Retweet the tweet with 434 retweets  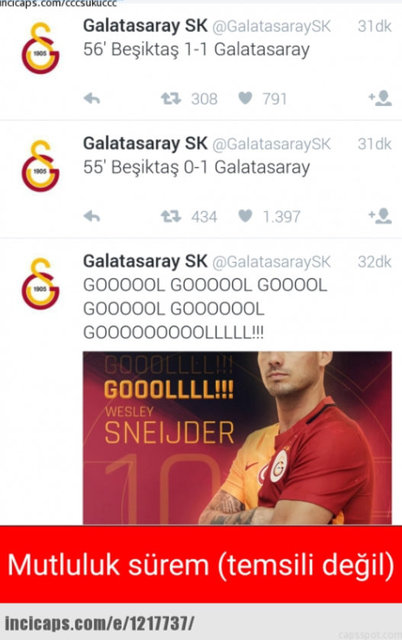coord(171,216)
